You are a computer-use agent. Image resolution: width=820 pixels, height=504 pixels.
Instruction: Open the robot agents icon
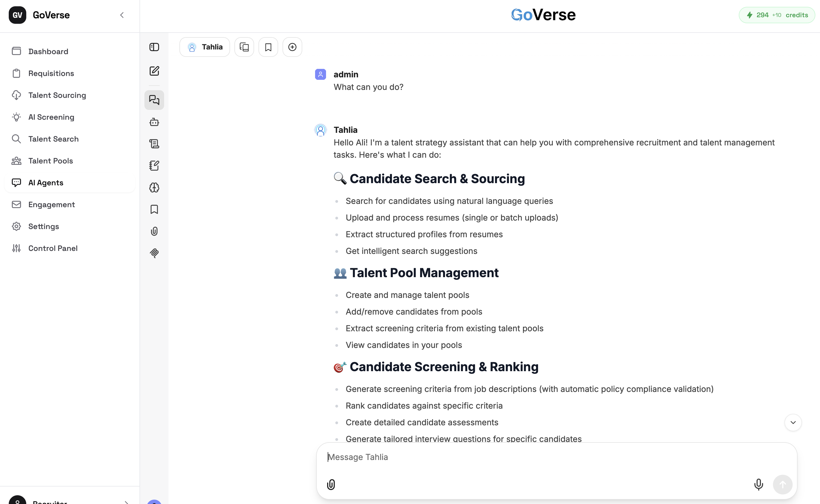coord(154,122)
